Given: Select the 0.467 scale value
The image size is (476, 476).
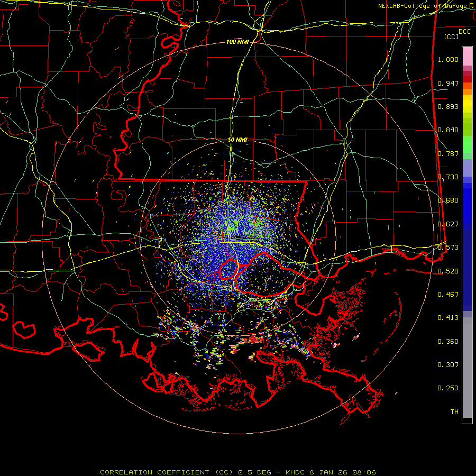Looking at the screenshot, I should tap(448, 294).
